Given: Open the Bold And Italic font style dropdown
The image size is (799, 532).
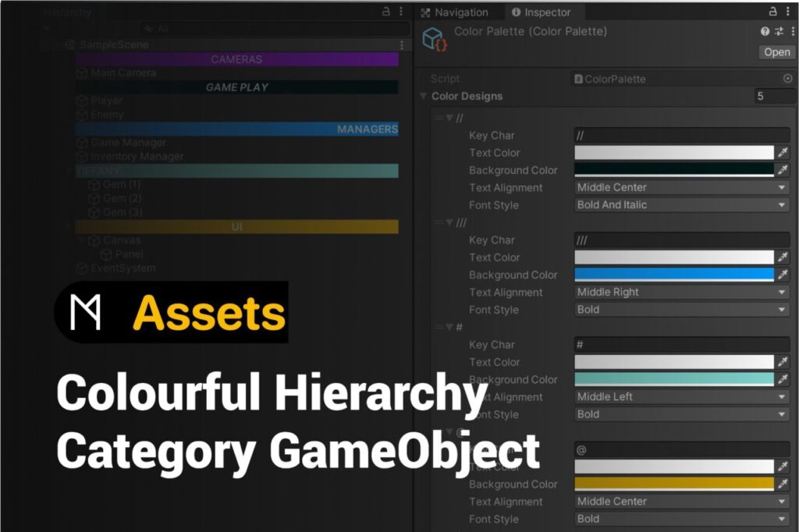Looking at the screenshot, I should [681, 205].
